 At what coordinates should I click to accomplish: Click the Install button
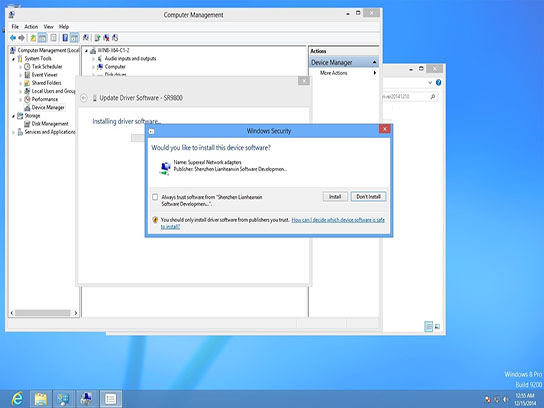pos(335,197)
